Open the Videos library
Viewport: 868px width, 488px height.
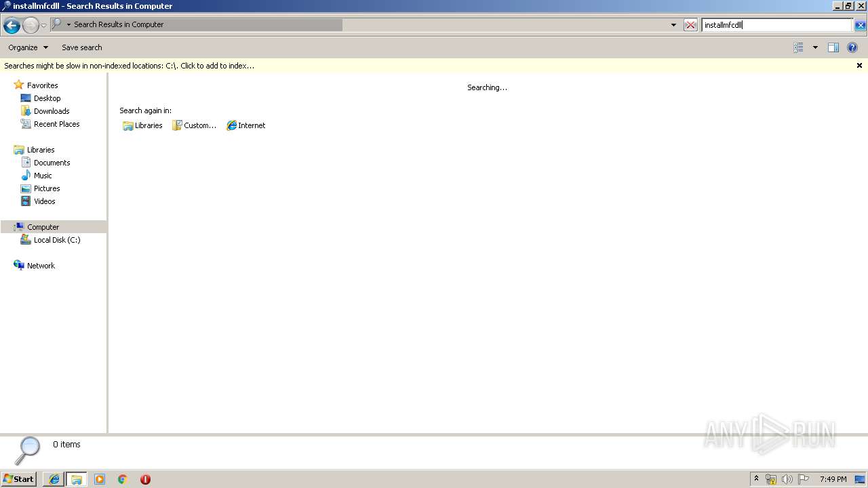[x=45, y=201]
